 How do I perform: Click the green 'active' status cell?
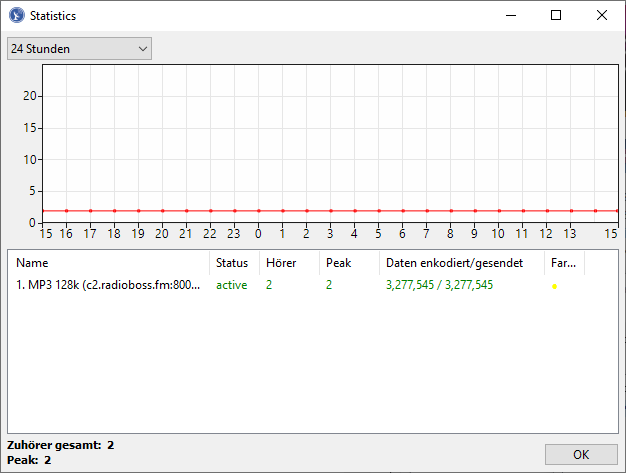(232, 285)
